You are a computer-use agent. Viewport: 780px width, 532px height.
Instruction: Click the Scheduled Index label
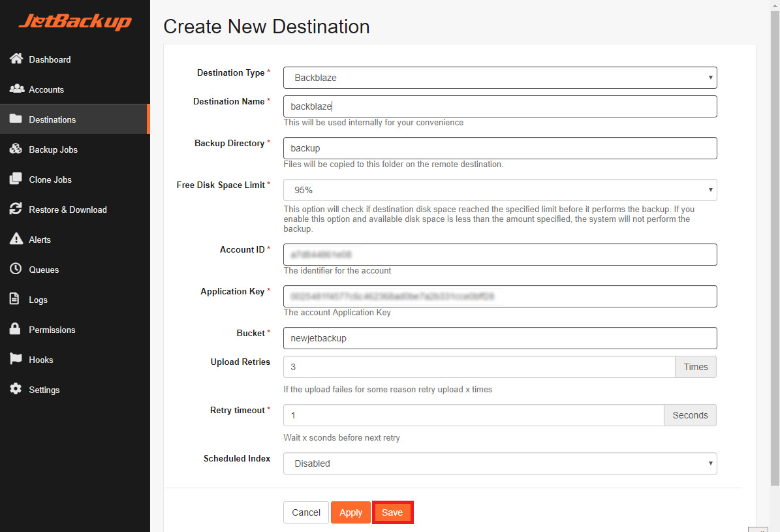tap(237, 458)
